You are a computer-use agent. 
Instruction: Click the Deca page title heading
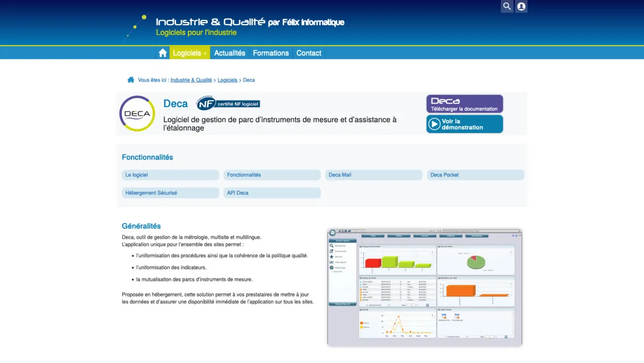[x=175, y=103]
